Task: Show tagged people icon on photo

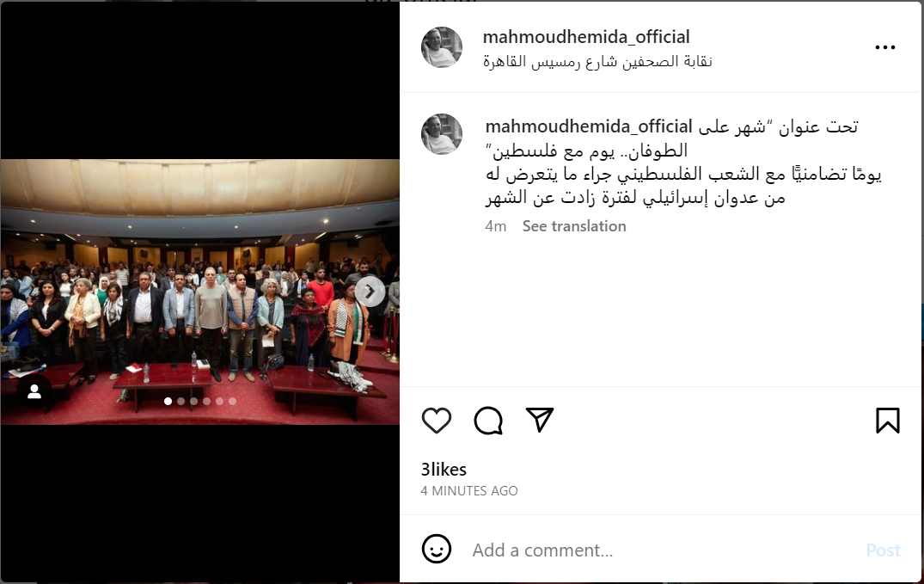Action: (x=34, y=391)
